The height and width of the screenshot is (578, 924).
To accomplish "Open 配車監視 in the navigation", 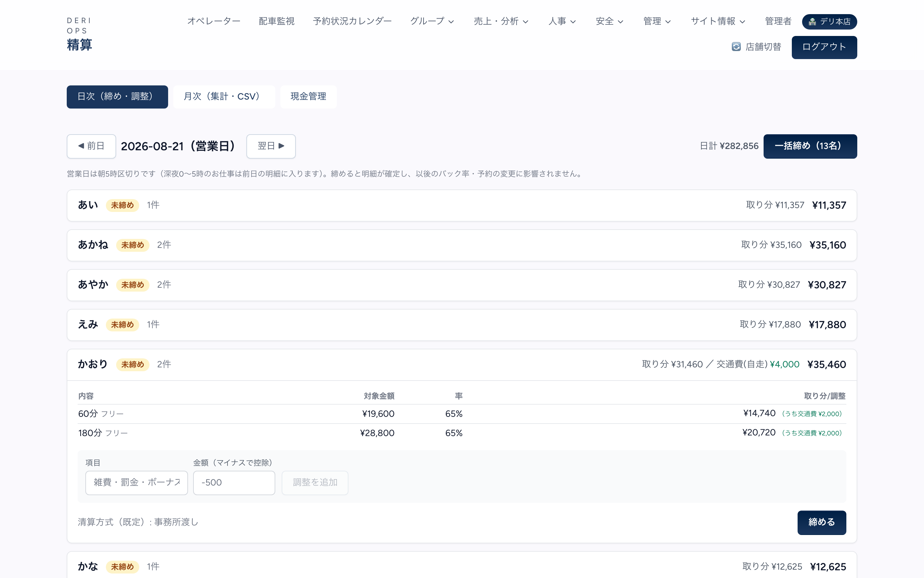I will tap(277, 22).
